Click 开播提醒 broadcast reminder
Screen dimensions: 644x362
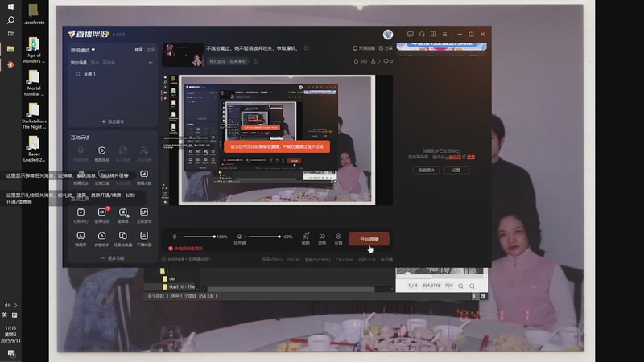[x=364, y=48]
